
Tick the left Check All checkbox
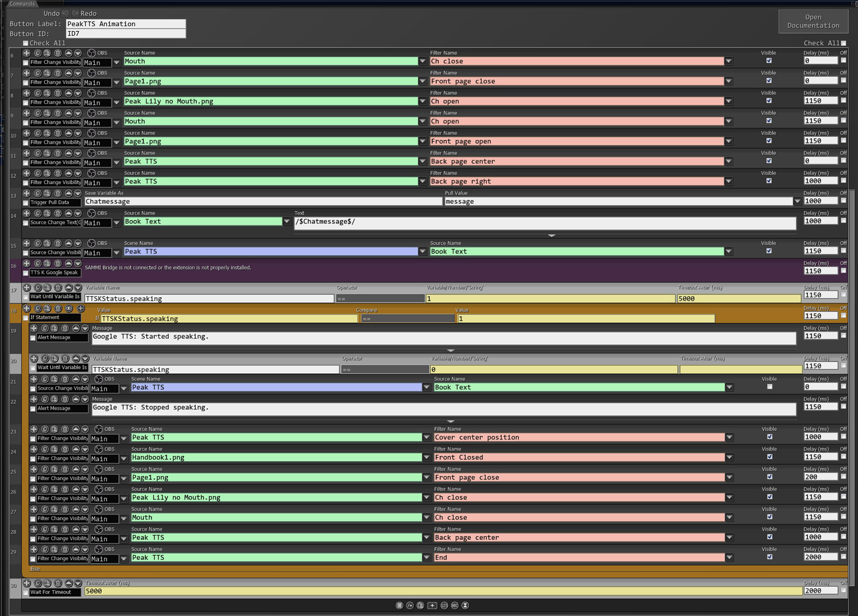25,43
